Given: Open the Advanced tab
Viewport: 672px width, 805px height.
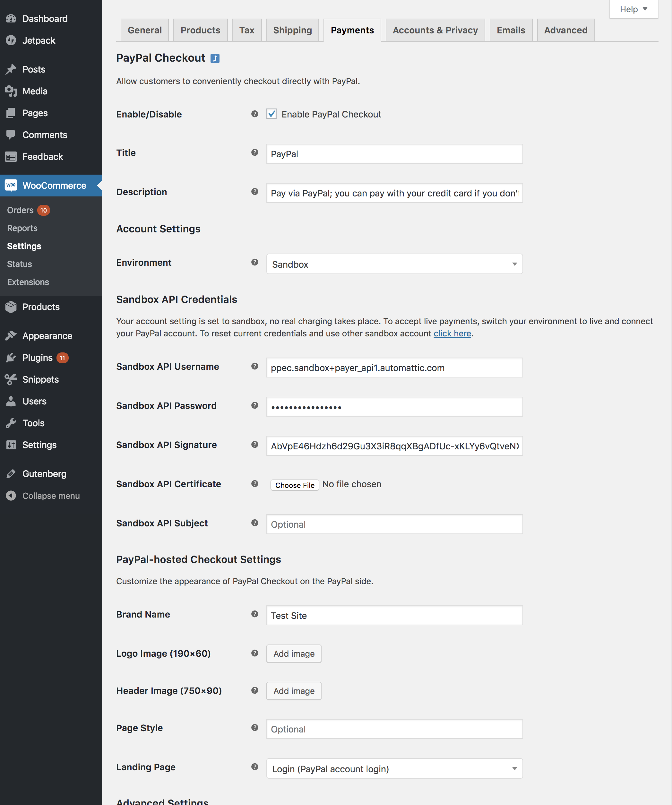Looking at the screenshot, I should pos(566,30).
